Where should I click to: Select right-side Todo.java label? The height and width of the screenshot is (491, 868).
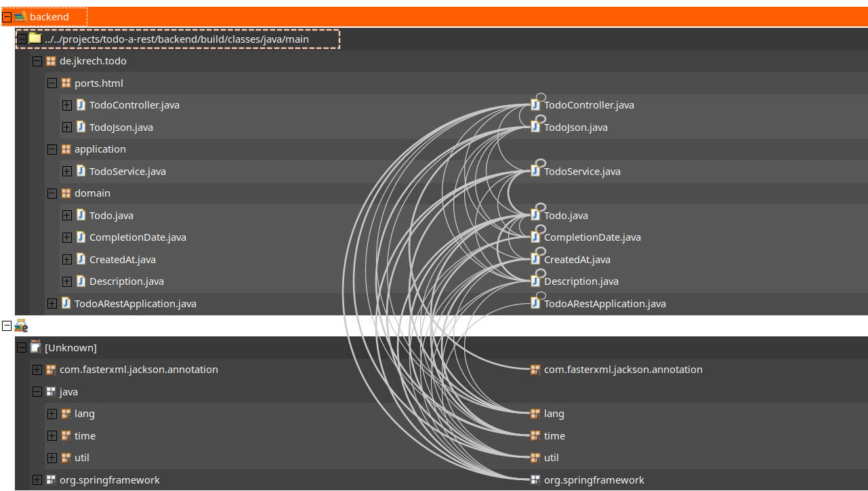(566, 216)
